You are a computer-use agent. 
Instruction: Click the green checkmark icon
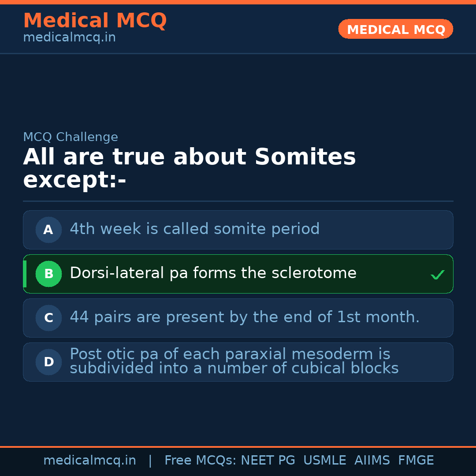coord(437,275)
